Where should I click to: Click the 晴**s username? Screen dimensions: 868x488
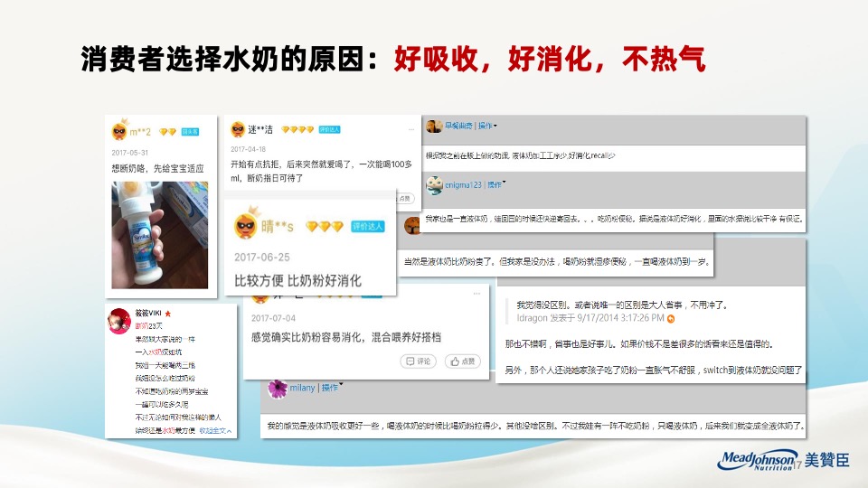click(278, 226)
